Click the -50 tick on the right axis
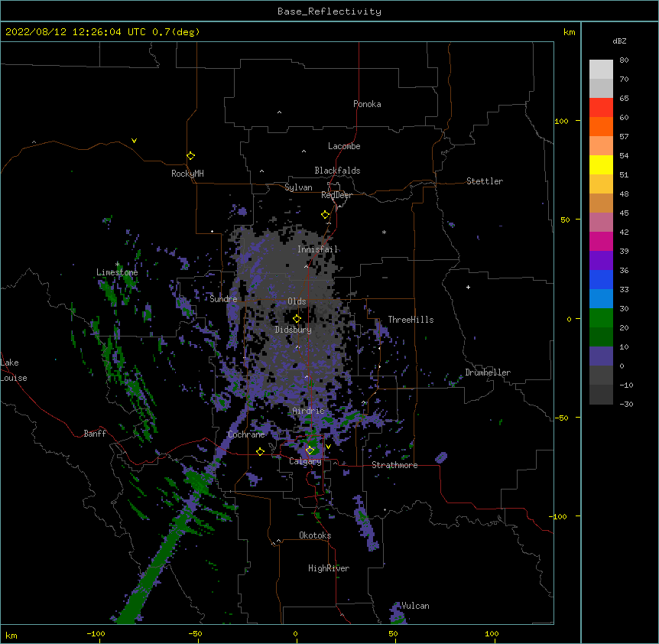This screenshot has width=659, height=644. point(561,418)
